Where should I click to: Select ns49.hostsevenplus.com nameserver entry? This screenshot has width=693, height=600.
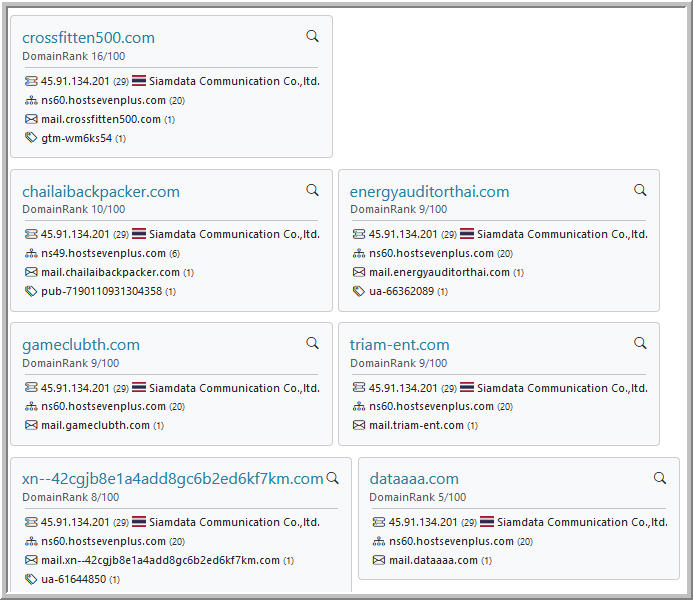click(103, 254)
